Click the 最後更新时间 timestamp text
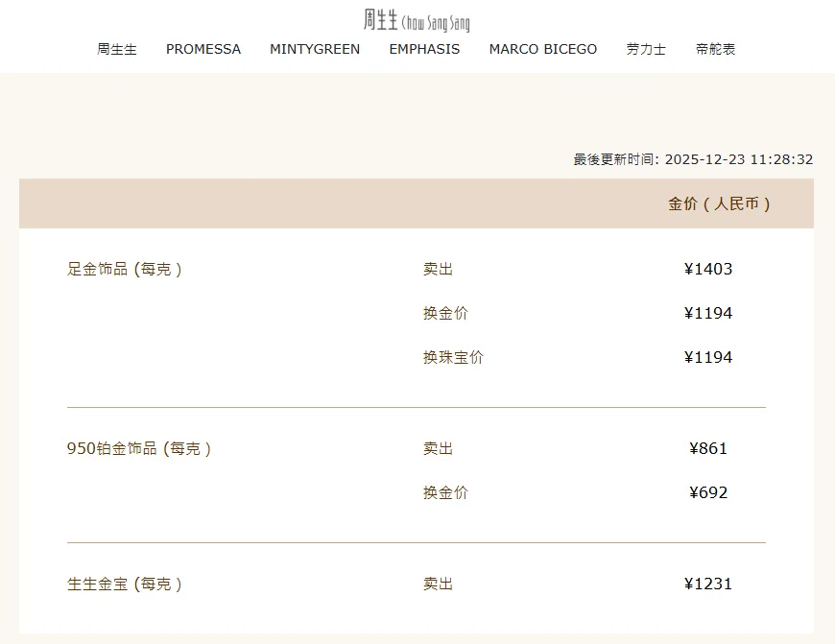This screenshot has height=644, width=835. pyautogui.click(x=693, y=159)
